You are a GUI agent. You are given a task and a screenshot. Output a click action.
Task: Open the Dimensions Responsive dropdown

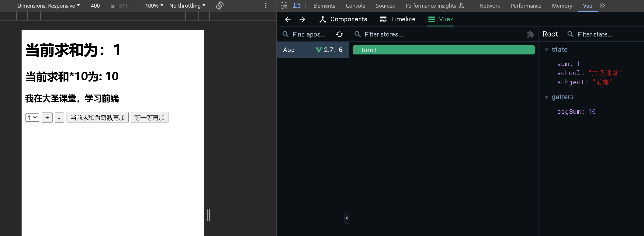pyautogui.click(x=49, y=5)
